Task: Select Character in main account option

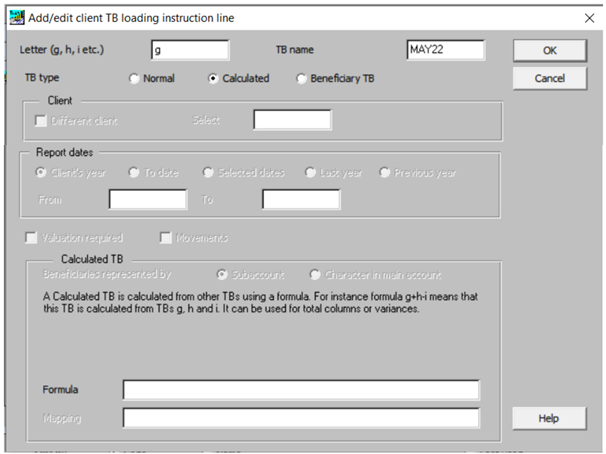Action: [x=376, y=275]
